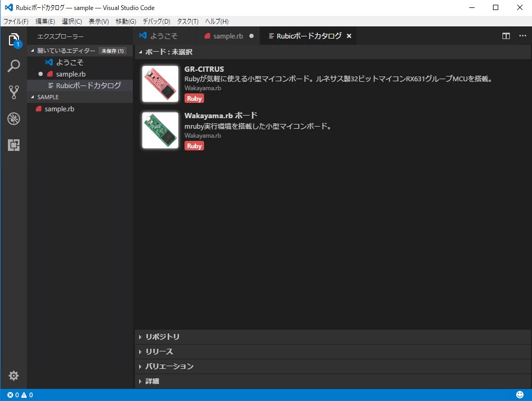Click the Wakayama.rb author under Wakayama.rb ボード
The height and width of the screenshot is (401, 532).
[x=202, y=136]
